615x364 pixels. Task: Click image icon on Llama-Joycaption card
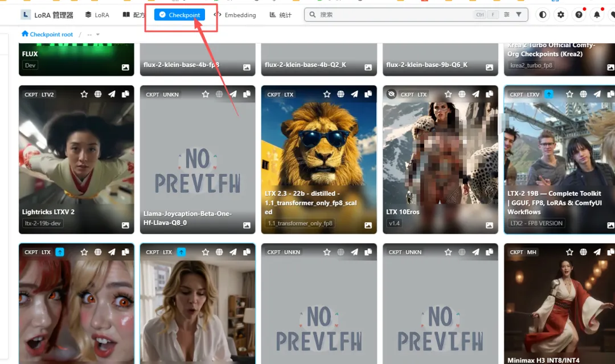coord(247,225)
